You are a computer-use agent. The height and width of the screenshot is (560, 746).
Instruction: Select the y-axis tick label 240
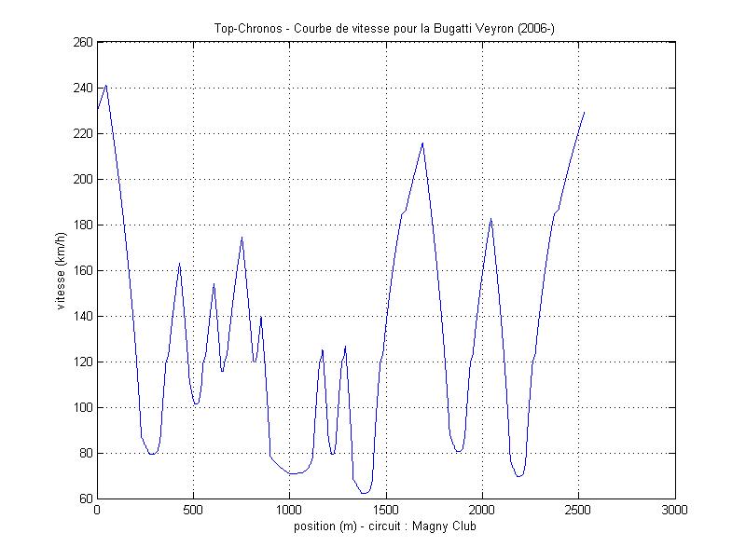(x=83, y=88)
